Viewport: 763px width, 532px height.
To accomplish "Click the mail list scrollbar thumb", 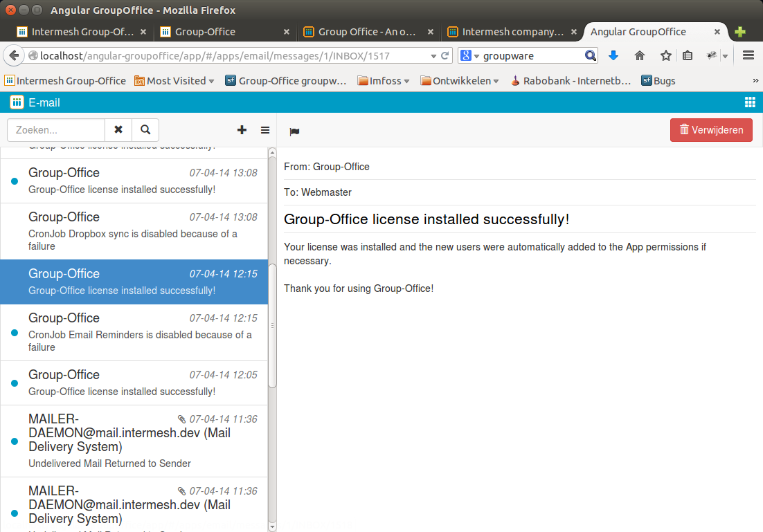I will (273, 325).
